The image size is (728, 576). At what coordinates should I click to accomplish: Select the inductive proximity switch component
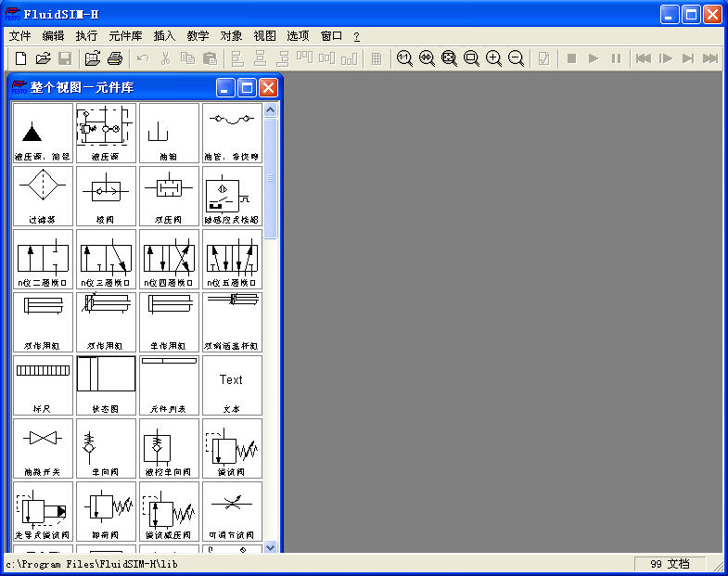232,196
